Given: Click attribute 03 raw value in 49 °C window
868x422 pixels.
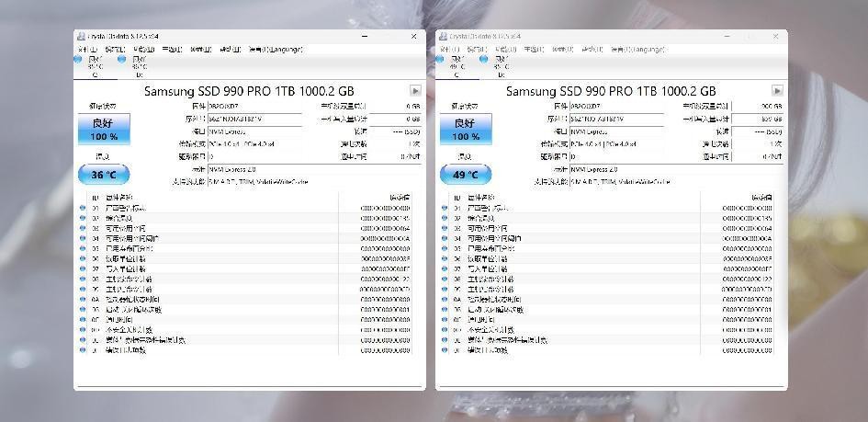Looking at the screenshot, I should [x=748, y=228].
